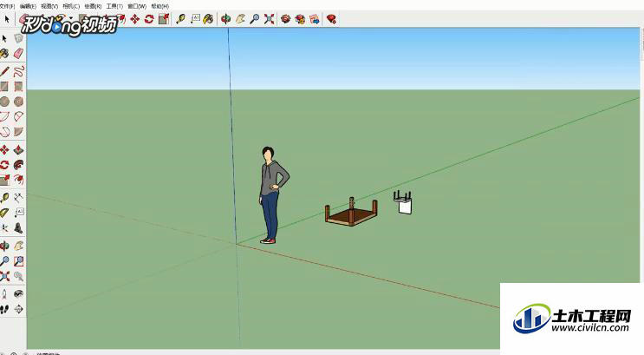Pick the Axes tool

(4, 228)
